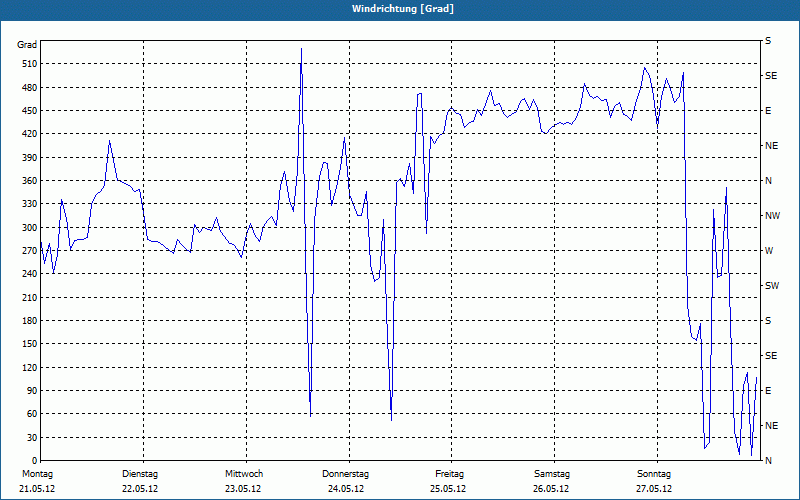Click the 'NW' compass label
This screenshot has width=800, height=500.
773,216
